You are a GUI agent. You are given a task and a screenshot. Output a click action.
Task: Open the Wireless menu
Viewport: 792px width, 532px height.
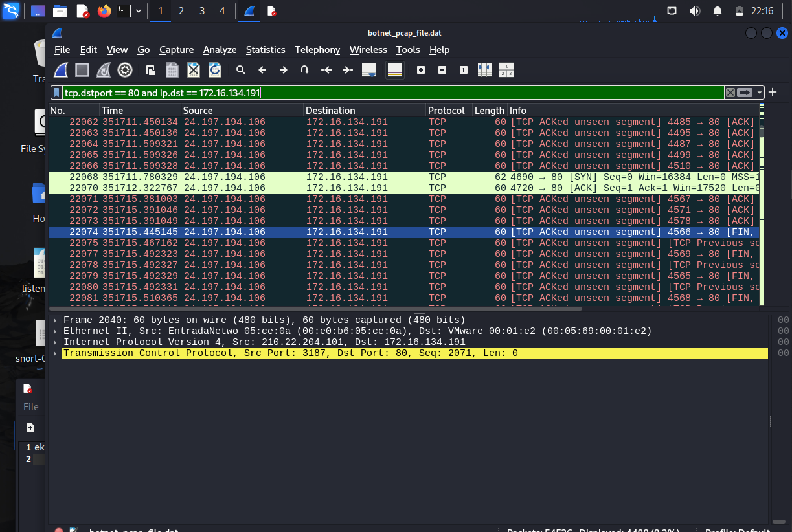tap(368, 50)
